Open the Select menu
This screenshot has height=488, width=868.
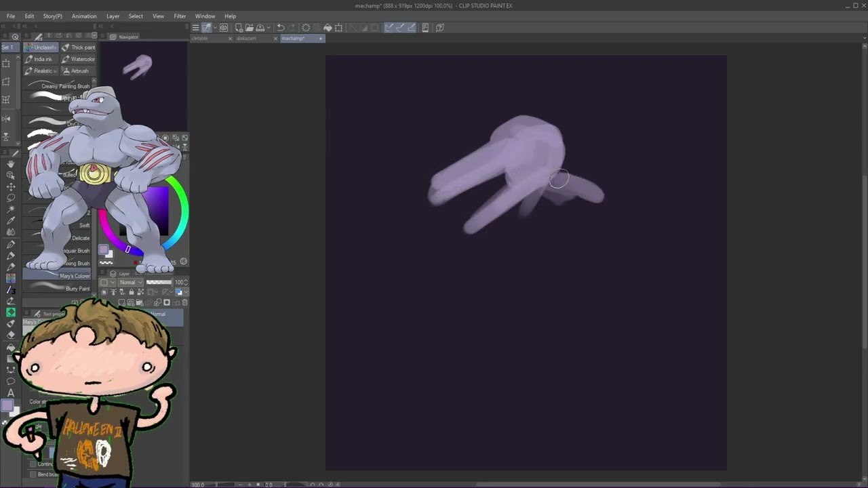(136, 16)
